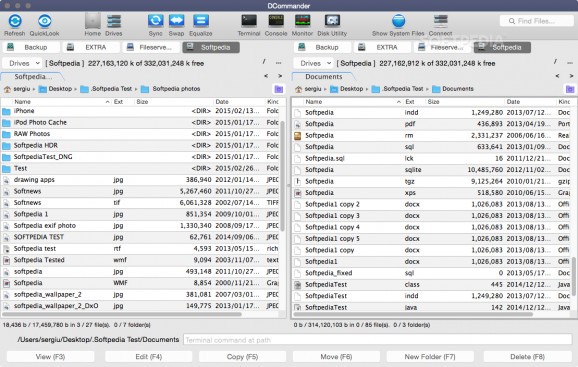Click the Refresh toolbar icon
Image resolution: width=578 pixels, height=367 pixels.
tap(15, 21)
